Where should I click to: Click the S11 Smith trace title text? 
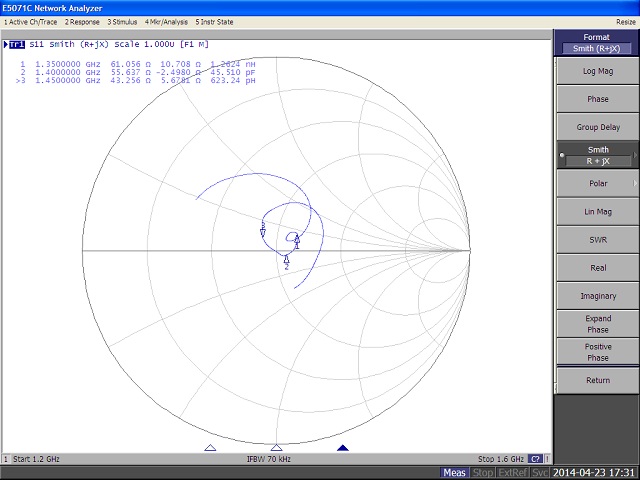119,44
